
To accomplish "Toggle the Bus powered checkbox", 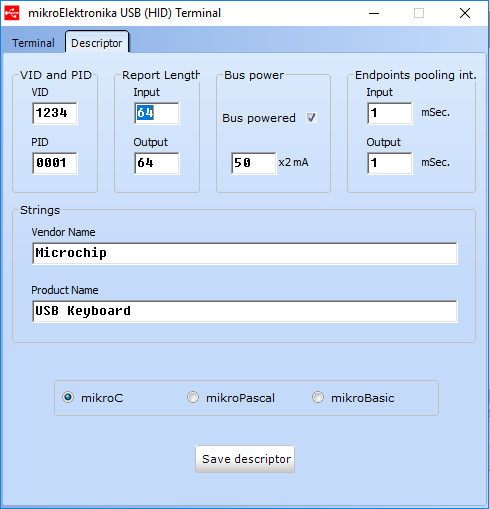I will 311,118.
